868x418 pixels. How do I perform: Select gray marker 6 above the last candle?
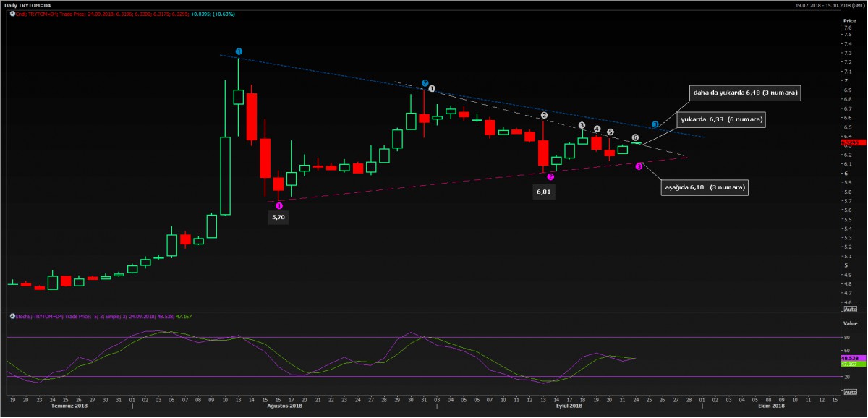coord(635,137)
